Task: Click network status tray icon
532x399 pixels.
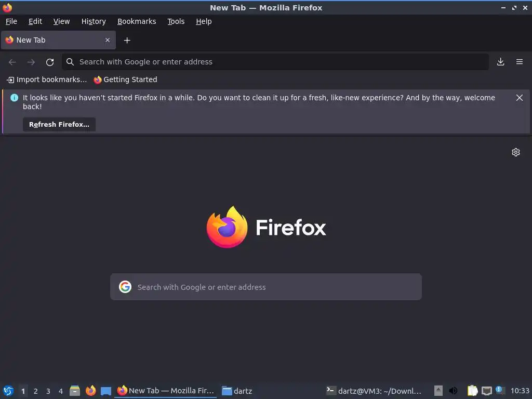Action: point(486,391)
